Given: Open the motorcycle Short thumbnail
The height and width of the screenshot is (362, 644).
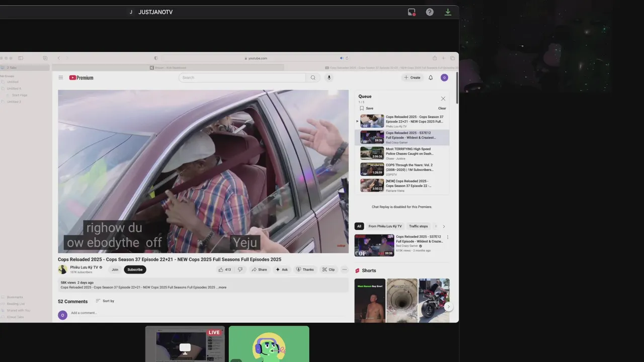Looking at the screenshot, I should [434, 301].
